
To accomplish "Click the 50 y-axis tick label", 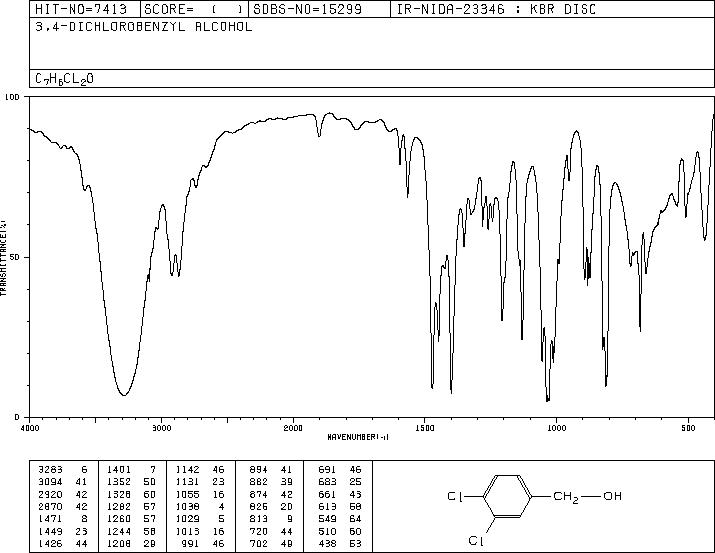I will point(16,257).
